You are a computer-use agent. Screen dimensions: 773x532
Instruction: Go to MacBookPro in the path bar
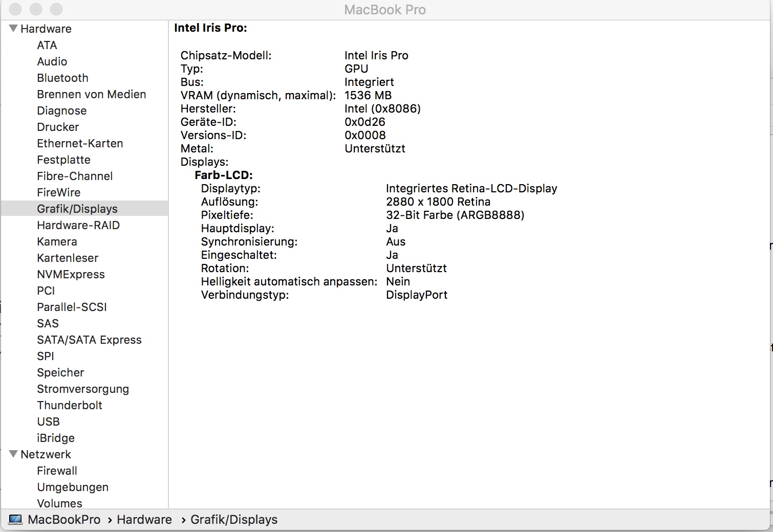[64, 520]
